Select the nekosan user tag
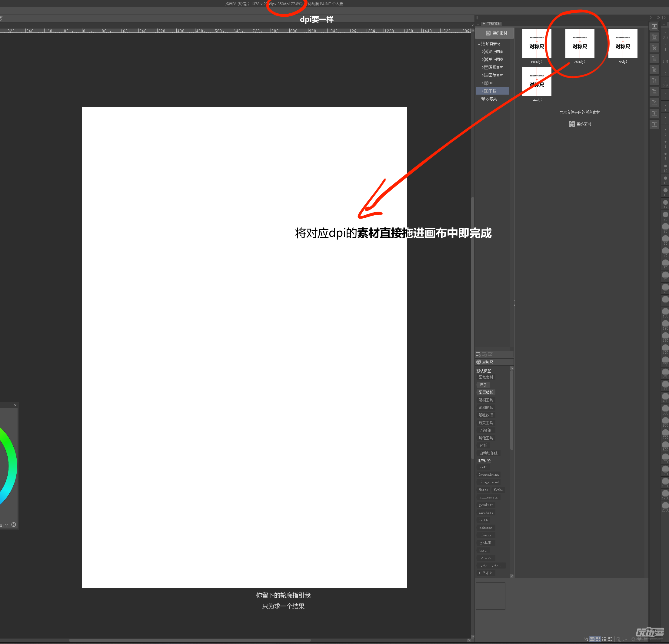The image size is (669, 644). pyautogui.click(x=486, y=528)
